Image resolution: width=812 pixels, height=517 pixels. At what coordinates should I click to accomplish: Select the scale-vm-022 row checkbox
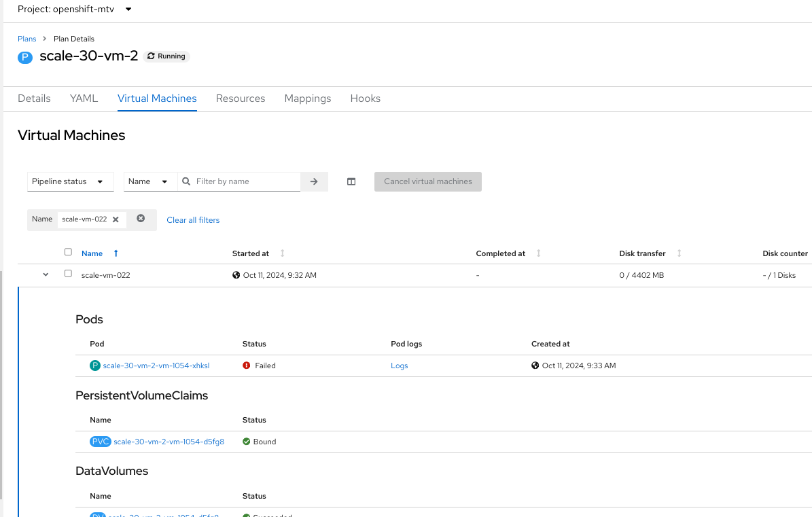(x=68, y=274)
